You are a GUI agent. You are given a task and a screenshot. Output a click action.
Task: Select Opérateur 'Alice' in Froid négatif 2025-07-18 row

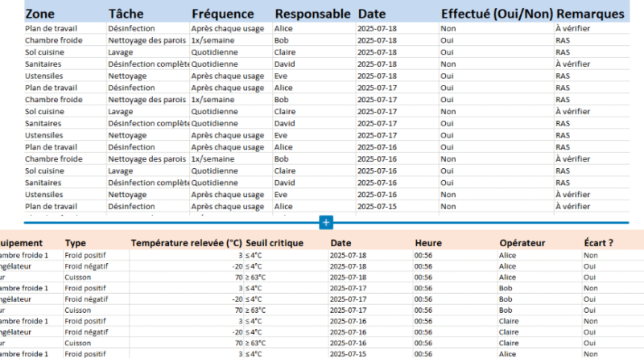click(x=508, y=266)
